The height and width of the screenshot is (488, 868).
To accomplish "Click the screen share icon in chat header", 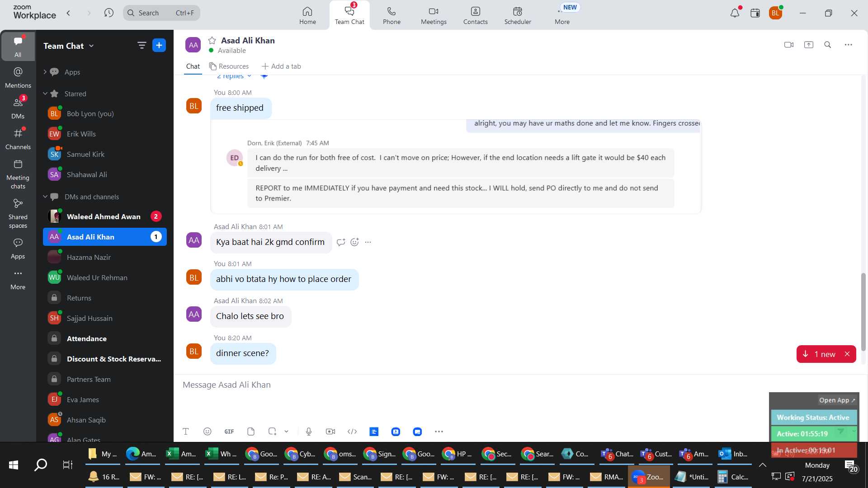I will [809, 45].
